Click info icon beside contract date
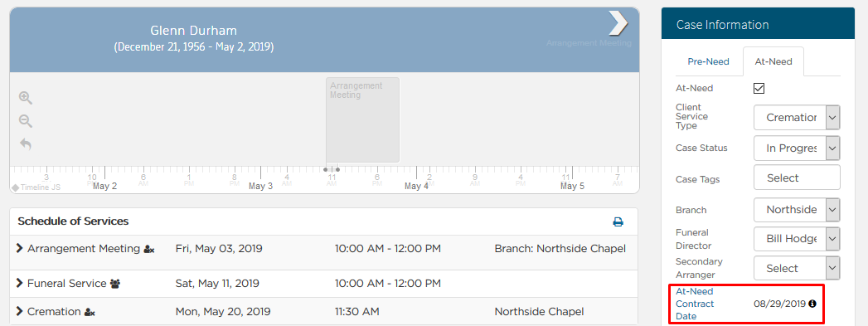 (x=812, y=304)
